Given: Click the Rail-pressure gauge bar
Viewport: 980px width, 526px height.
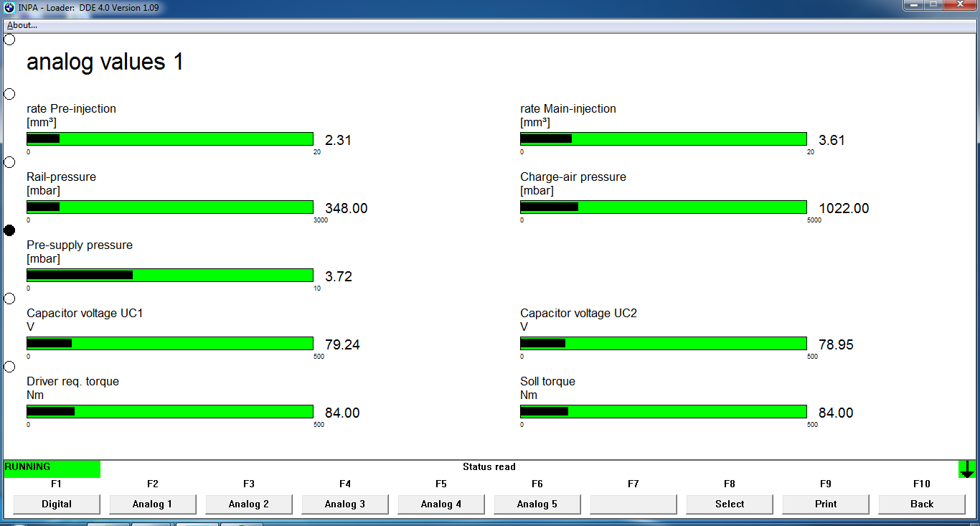Looking at the screenshot, I should click(x=170, y=207).
